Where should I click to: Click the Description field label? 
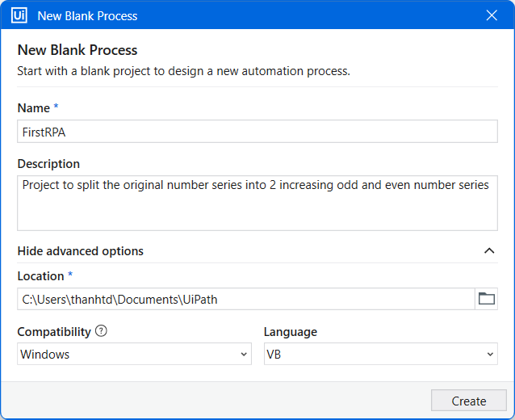point(48,164)
